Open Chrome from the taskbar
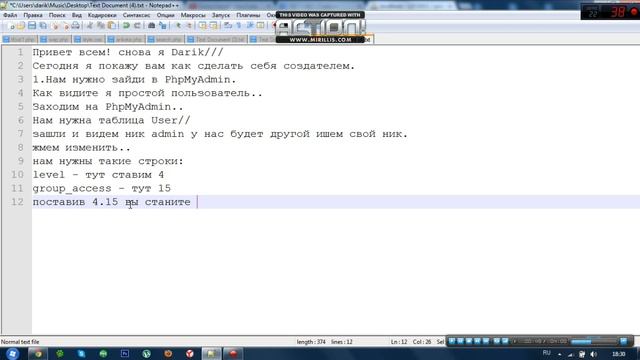 tap(38, 354)
